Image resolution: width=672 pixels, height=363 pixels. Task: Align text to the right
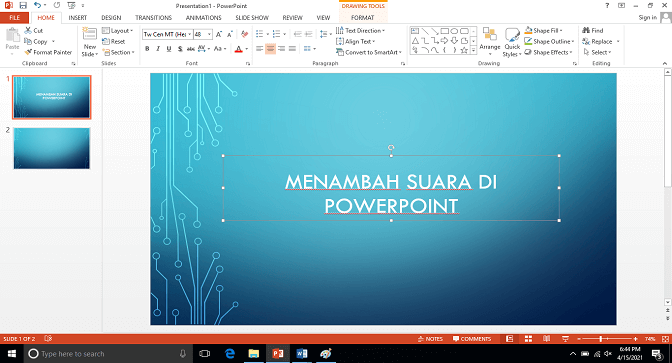pos(282,49)
